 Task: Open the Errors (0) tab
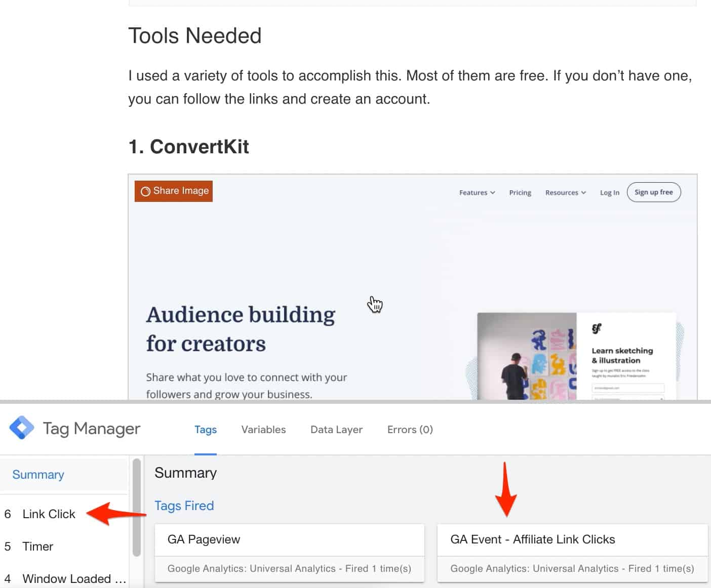(x=410, y=430)
